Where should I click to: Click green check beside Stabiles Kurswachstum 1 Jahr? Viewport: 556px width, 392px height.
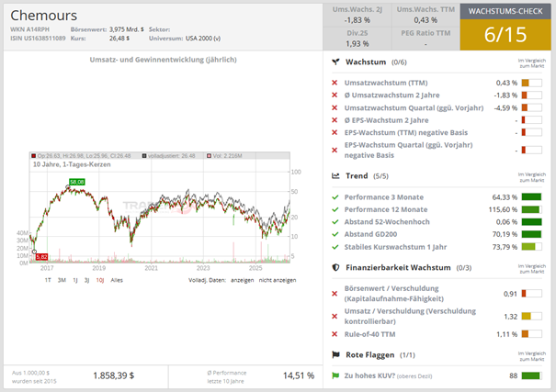(x=335, y=247)
